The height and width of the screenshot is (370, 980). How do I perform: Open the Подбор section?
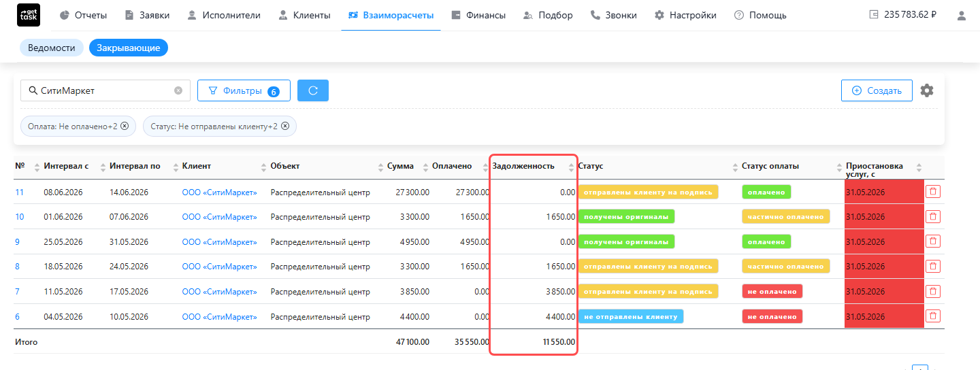pos(548,15)
